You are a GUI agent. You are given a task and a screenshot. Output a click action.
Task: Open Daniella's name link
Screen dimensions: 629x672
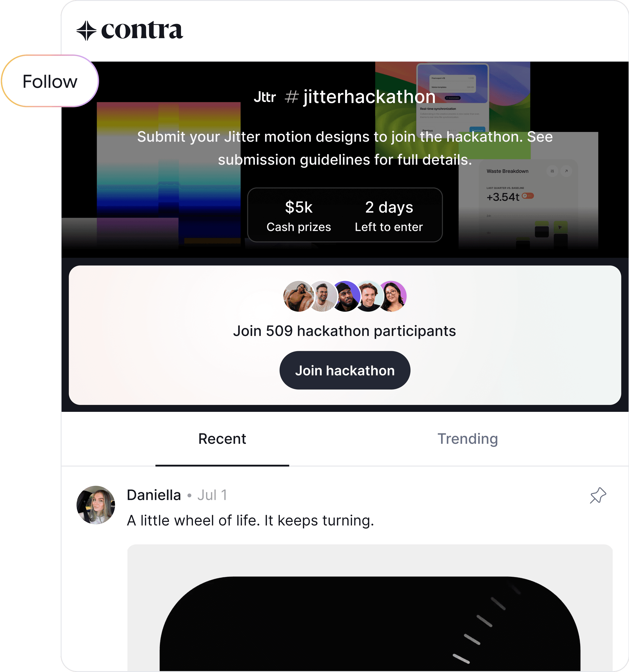(154, 495)
